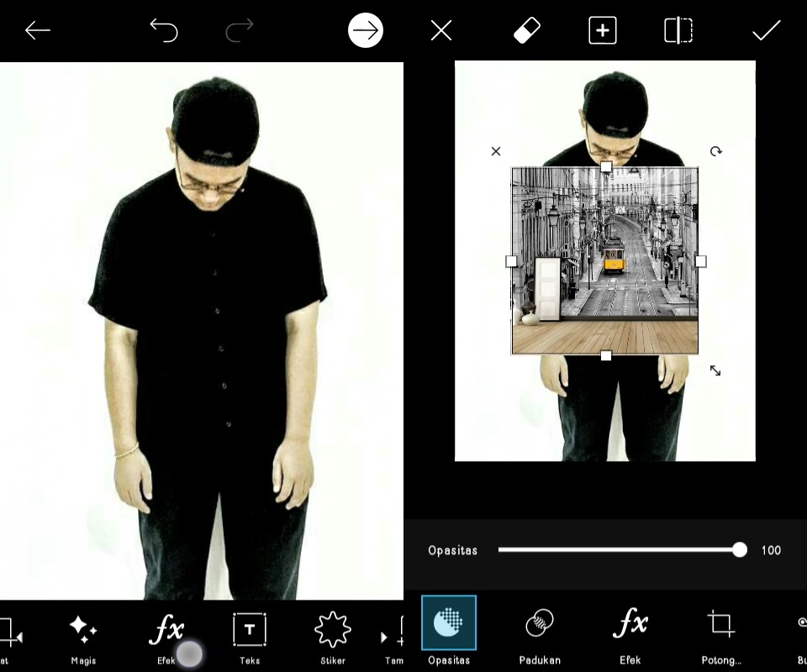Viewport: 807px width, 672px height.
Task: Open the Potong crop tool
Action: coord(721,635)
